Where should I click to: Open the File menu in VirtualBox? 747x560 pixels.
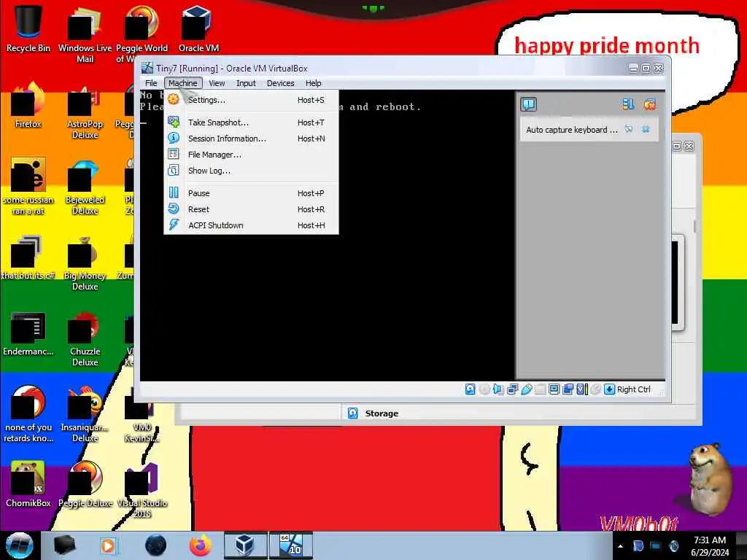coord(151,83)
